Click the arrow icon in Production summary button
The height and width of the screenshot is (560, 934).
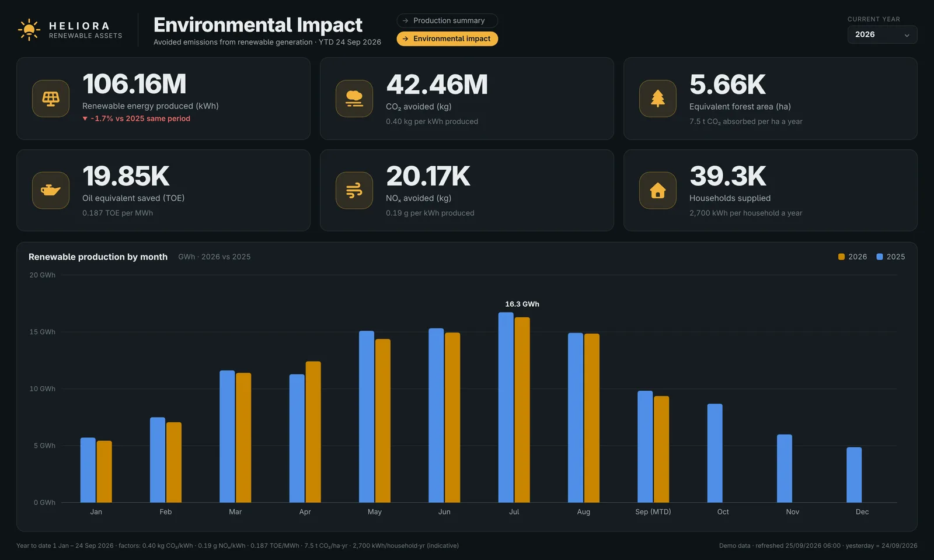point(406,20)
